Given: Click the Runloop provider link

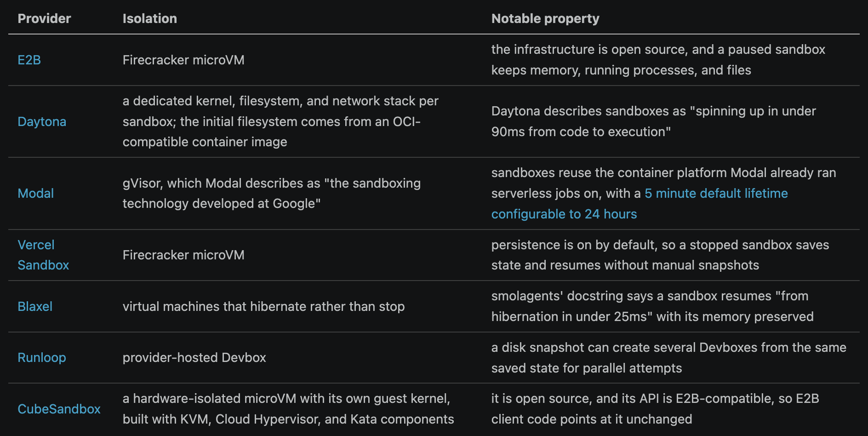Looking at the screenshot, I should point(42,357).
